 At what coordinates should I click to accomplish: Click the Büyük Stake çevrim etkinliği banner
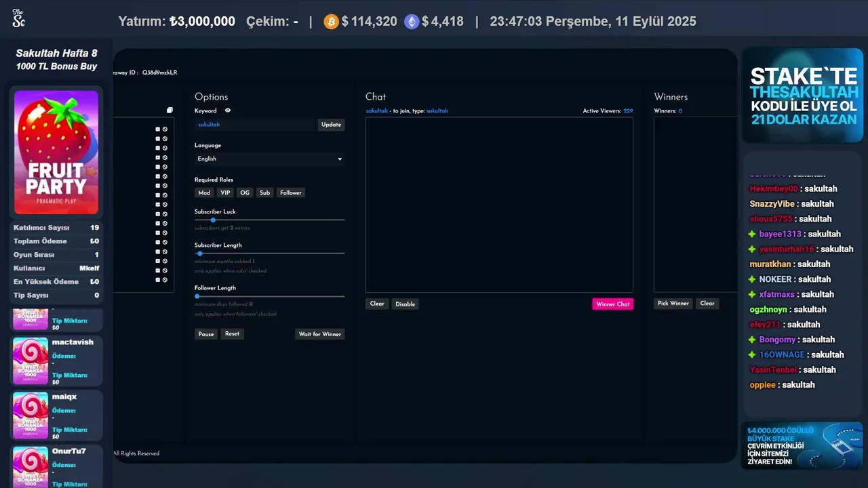tap(802, 445)
